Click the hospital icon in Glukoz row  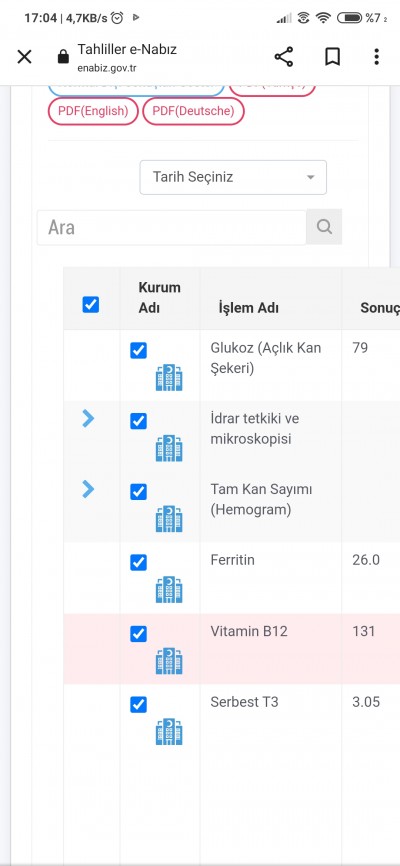(x=169, y=378)
